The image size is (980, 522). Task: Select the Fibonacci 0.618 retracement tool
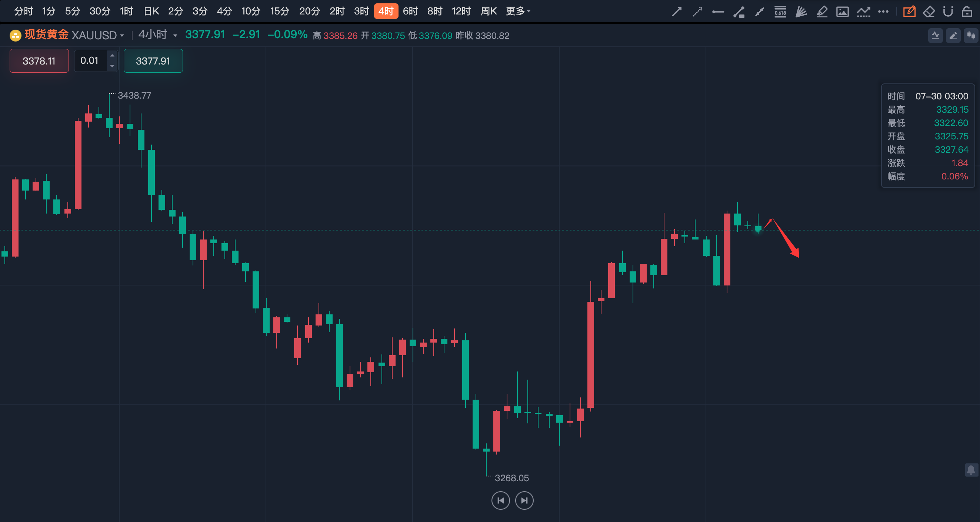click(x=780, y=11)
